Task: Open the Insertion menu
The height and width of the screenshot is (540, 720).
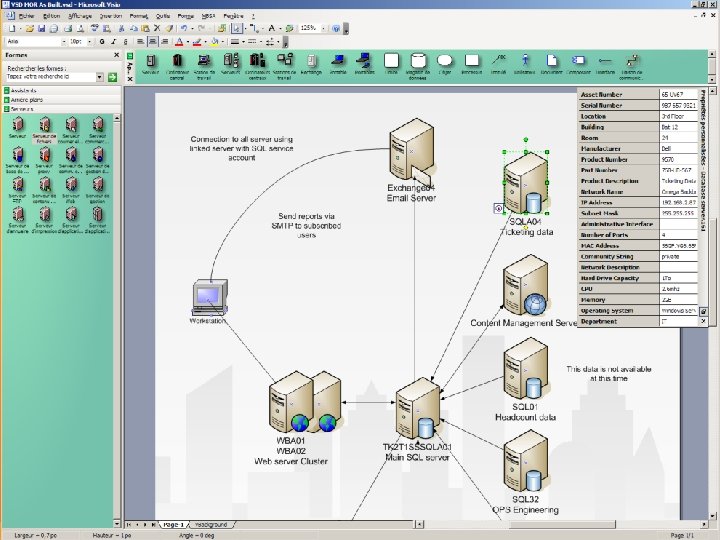Action: [x=111, y=16]
